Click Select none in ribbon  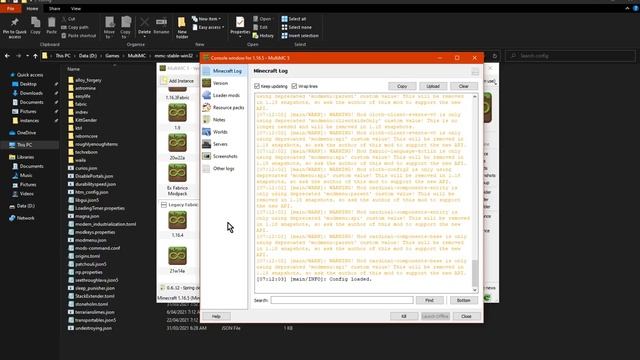click(297, 27)
